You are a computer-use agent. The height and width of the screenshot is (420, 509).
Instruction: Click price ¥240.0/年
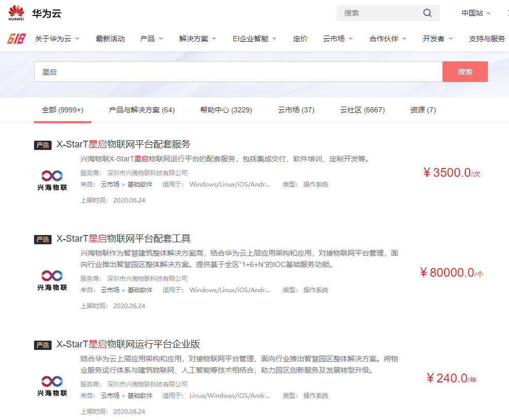tap(452, 378)
